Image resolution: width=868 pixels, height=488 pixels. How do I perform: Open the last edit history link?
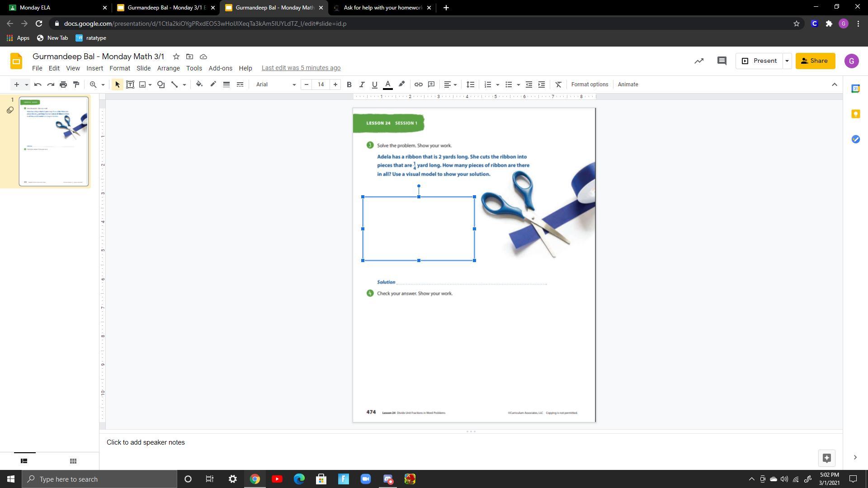pos(301,68)
